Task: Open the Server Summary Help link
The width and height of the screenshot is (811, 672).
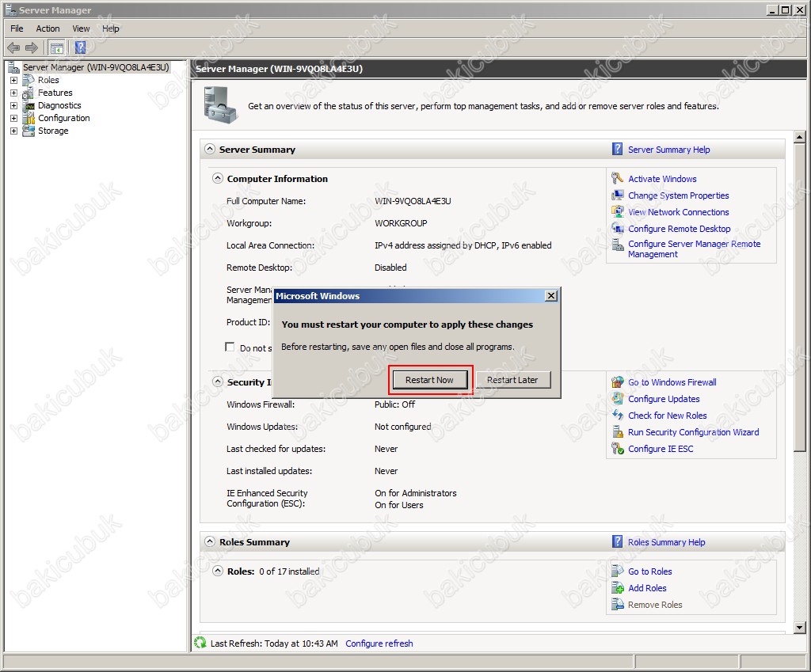Action: click(x=668, y=150)
